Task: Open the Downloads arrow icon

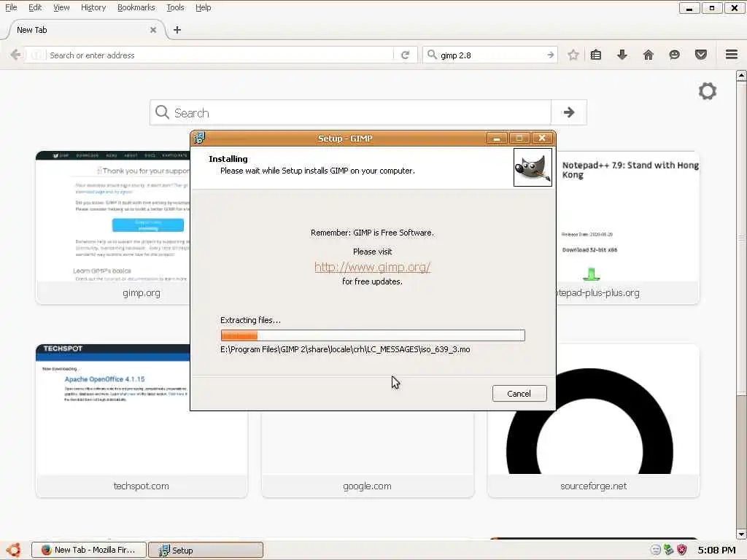Action: [x=622, y=55]
